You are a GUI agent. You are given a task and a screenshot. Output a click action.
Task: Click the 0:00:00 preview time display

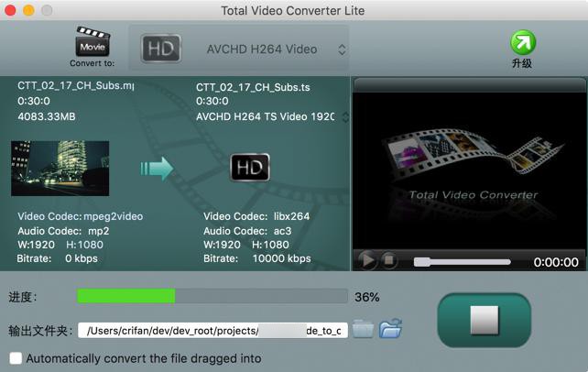[556, 262]
